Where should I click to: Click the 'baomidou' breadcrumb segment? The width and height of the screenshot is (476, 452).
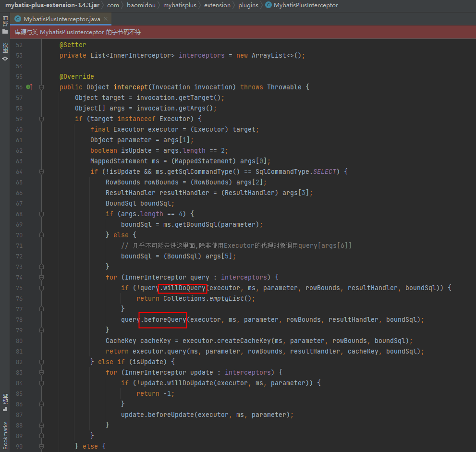[141, 5]
